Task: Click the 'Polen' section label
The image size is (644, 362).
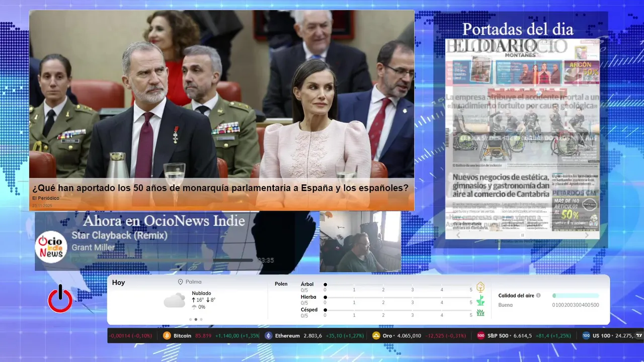Action: pos(281,284)
